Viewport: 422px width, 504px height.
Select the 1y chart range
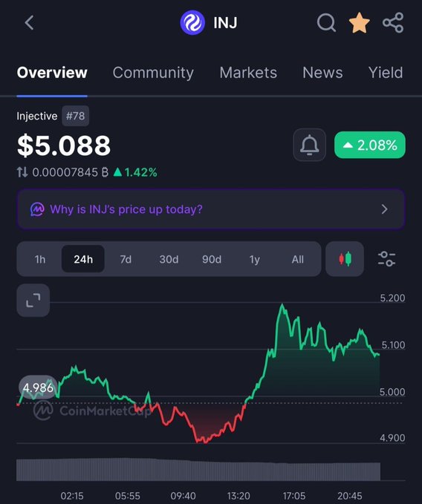tap(254, 259)
